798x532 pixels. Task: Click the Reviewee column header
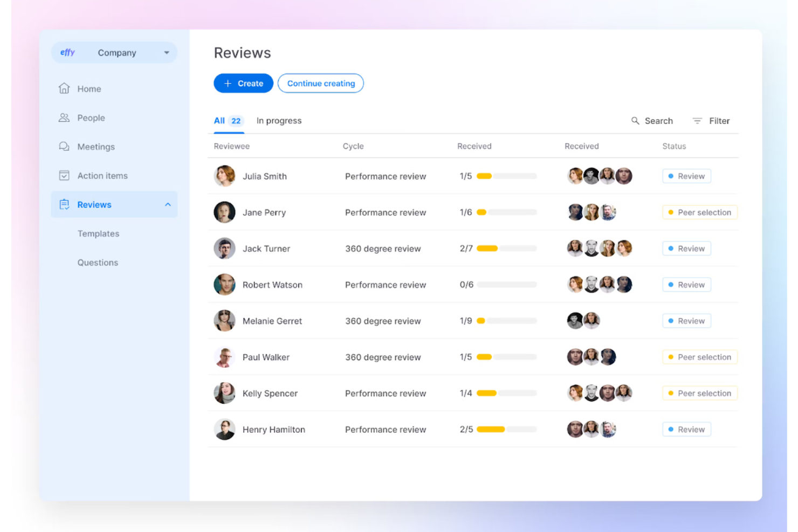click(x=231, y=146)
